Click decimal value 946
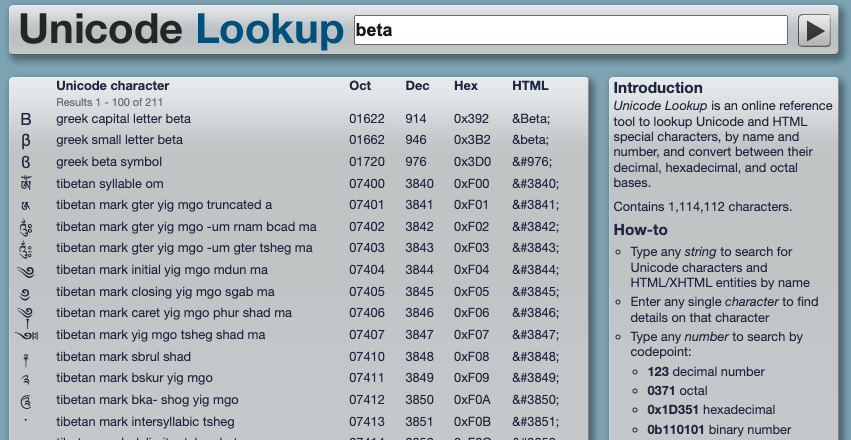851x440 pixels. point(416,140)
